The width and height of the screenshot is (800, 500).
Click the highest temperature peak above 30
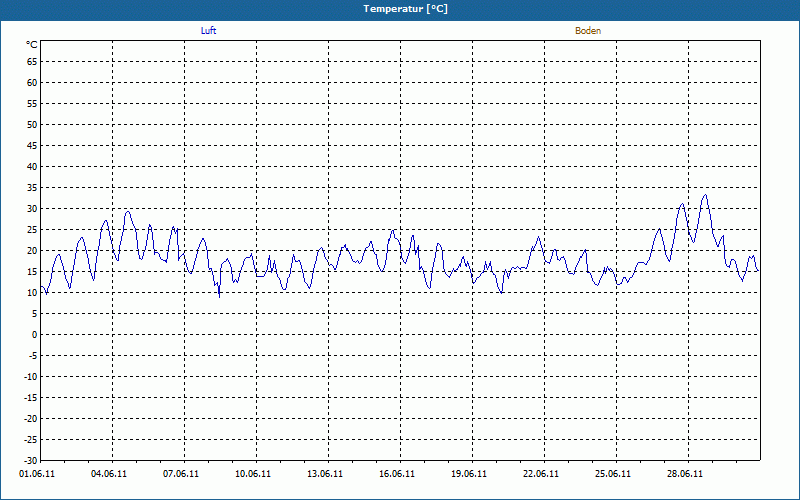(x=705, y=195)
